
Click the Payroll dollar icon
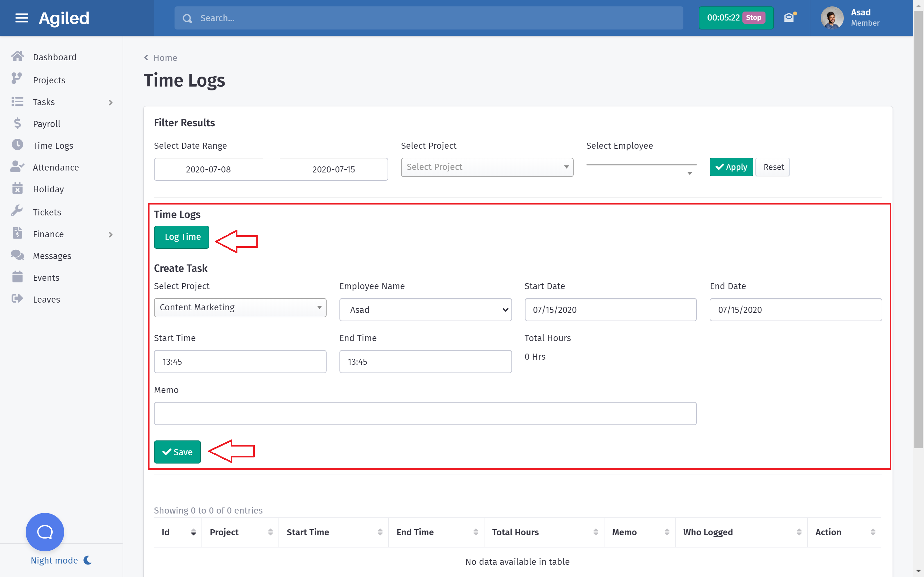(17, 124)
